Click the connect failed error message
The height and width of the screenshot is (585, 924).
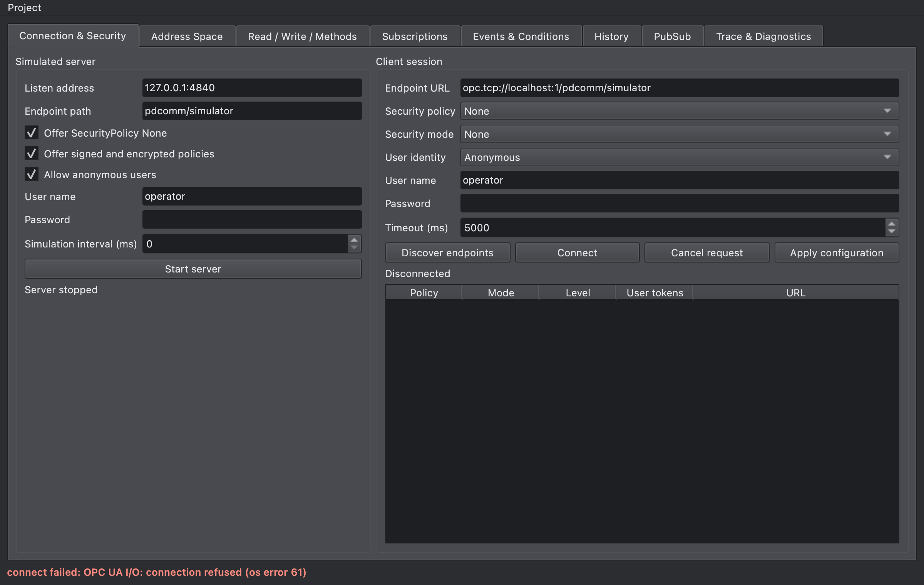157,573
